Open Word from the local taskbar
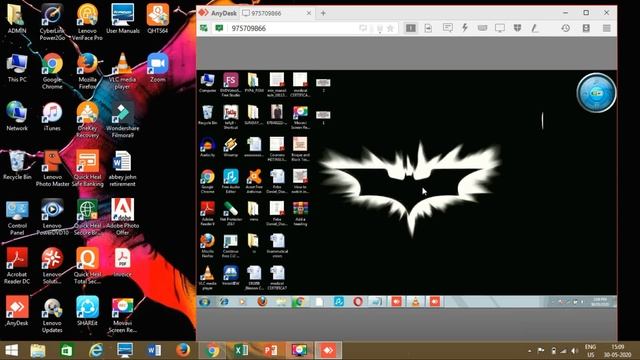This screenshot has width=640, height=360. pyautogui.click(x=154, y=351)
